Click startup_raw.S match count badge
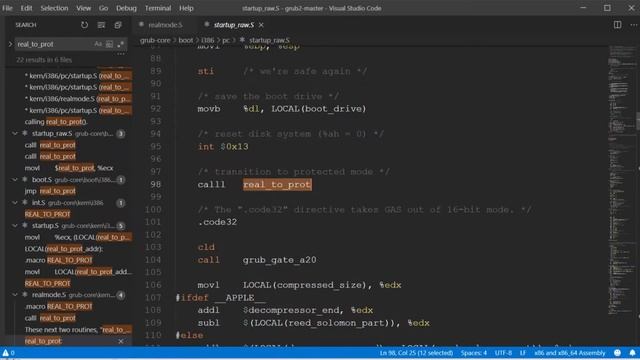This screenshot has width=640, height=360. pyautogui.click(x=121, y=133)
